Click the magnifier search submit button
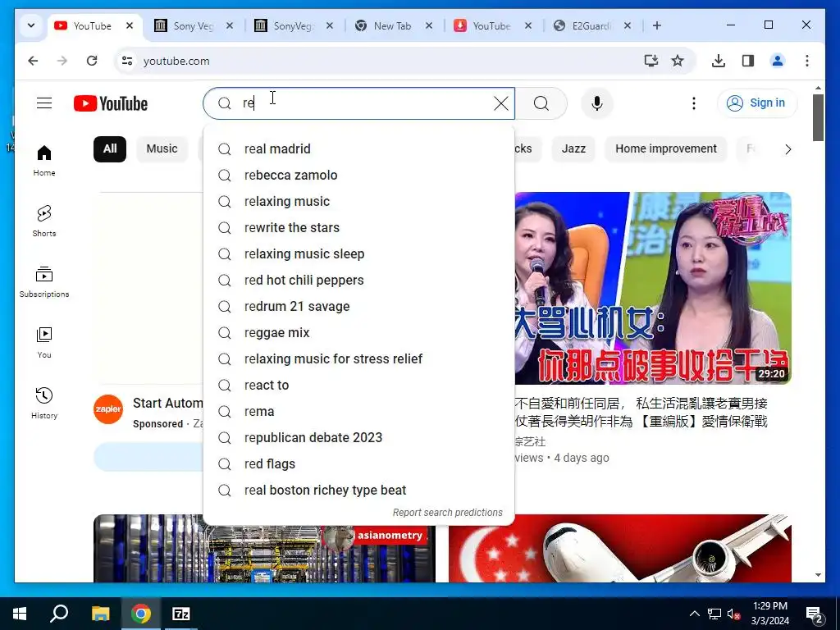The width and height of the screenshot is (840, 630). click(541, 103)
